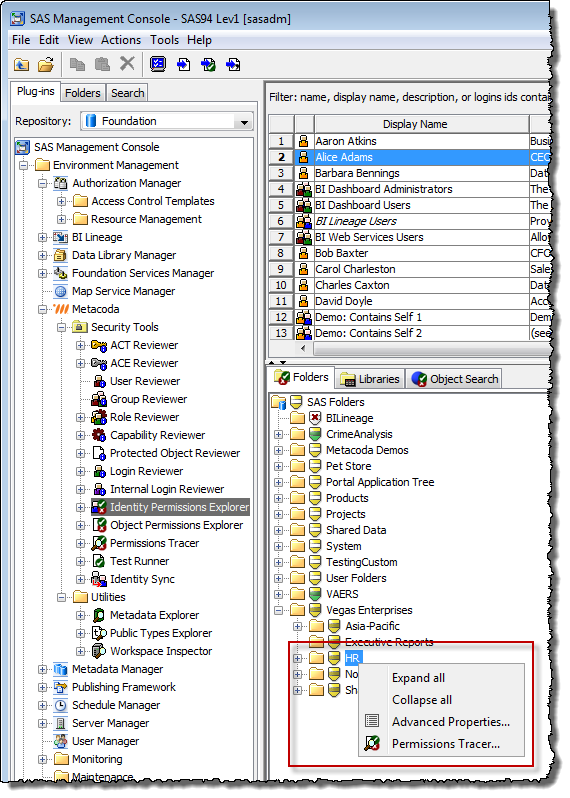Select the Pet Store folder
The image size is (570, 798).
click(349, 466)
